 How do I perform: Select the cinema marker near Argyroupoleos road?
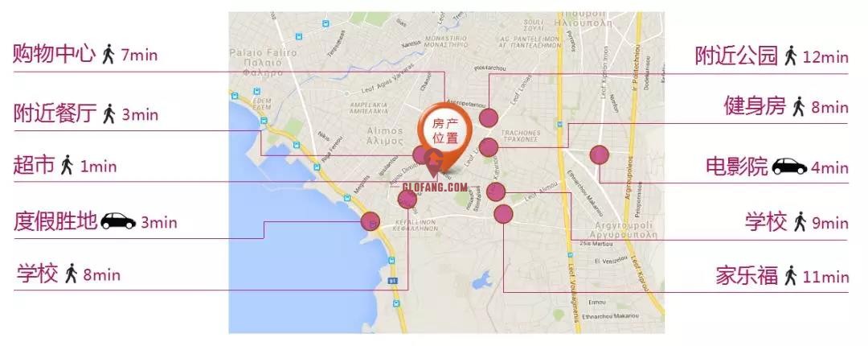point(599,154)
